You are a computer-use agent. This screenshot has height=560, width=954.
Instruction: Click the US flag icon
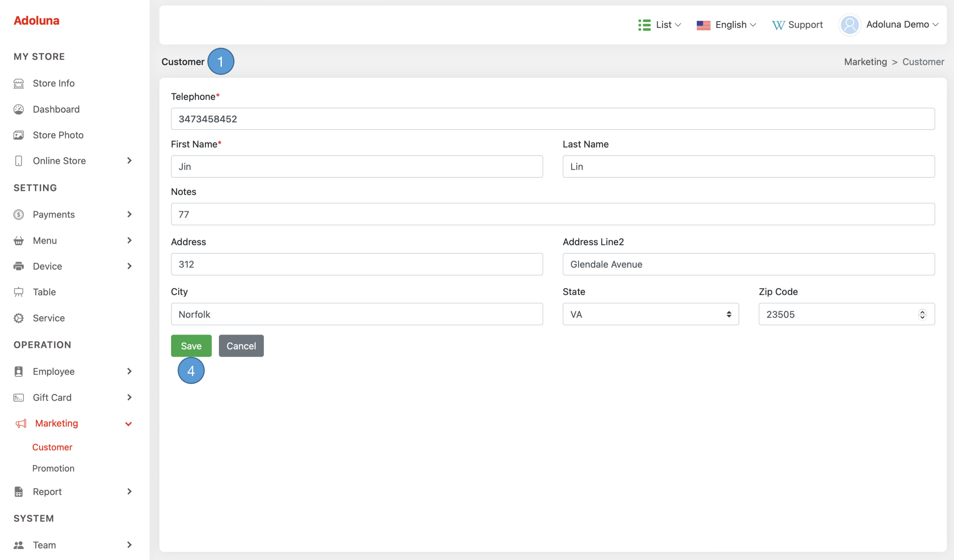click(x=703, y=25)
